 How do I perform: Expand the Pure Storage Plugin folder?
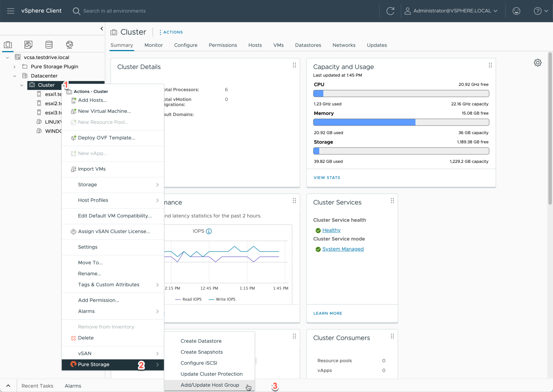pos(14,67)
